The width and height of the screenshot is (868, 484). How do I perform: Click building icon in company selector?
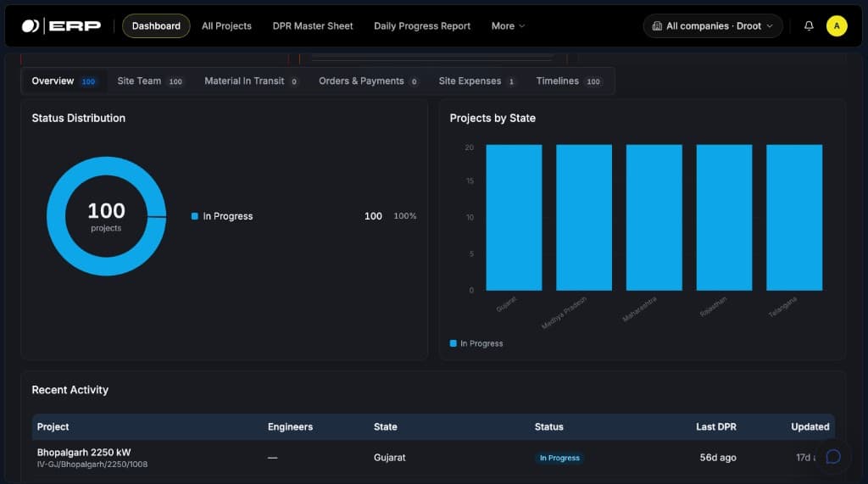pyautogui.click(x=657, y=26)
